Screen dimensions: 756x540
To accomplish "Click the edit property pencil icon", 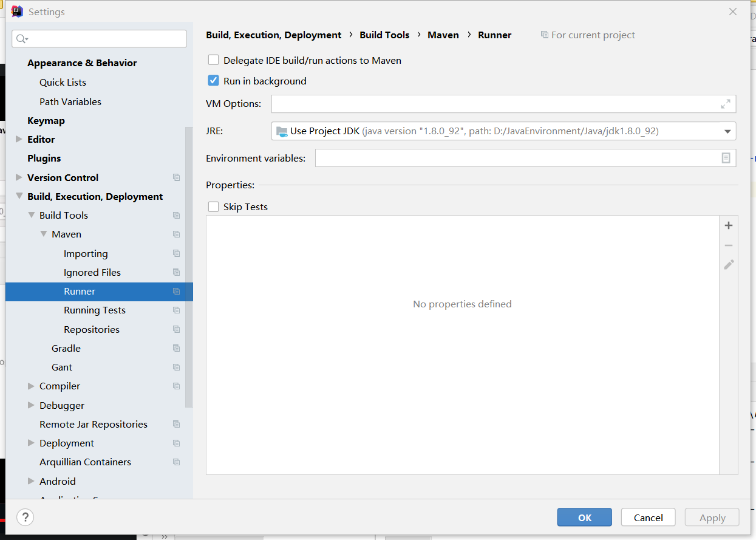I will (x=729, y=264).
